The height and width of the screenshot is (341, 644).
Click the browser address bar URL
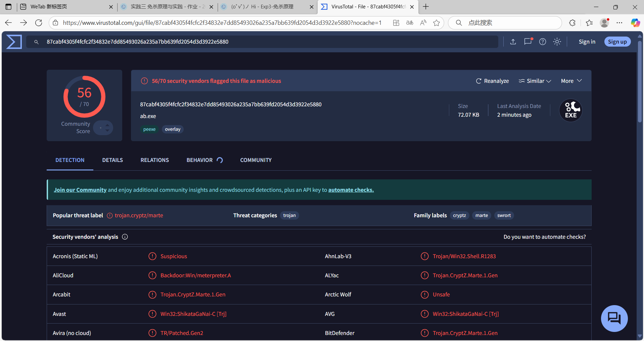click(x=222, y=22)
